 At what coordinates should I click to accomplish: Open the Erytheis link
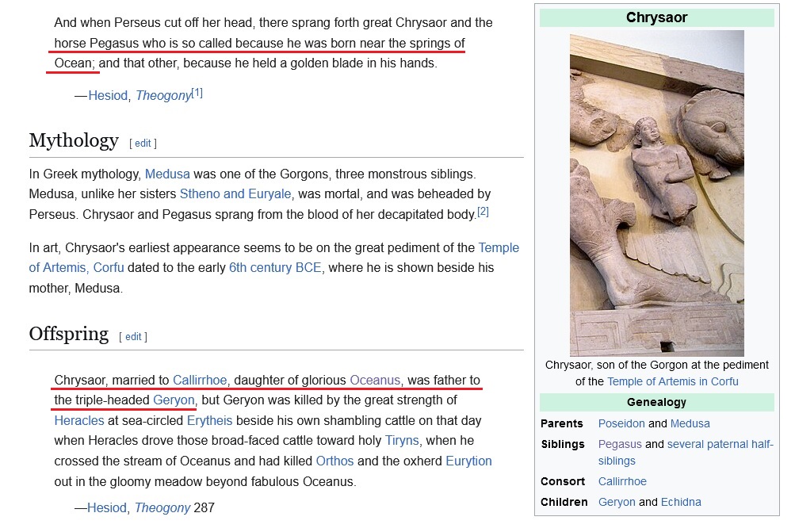[x=209, y=420]
